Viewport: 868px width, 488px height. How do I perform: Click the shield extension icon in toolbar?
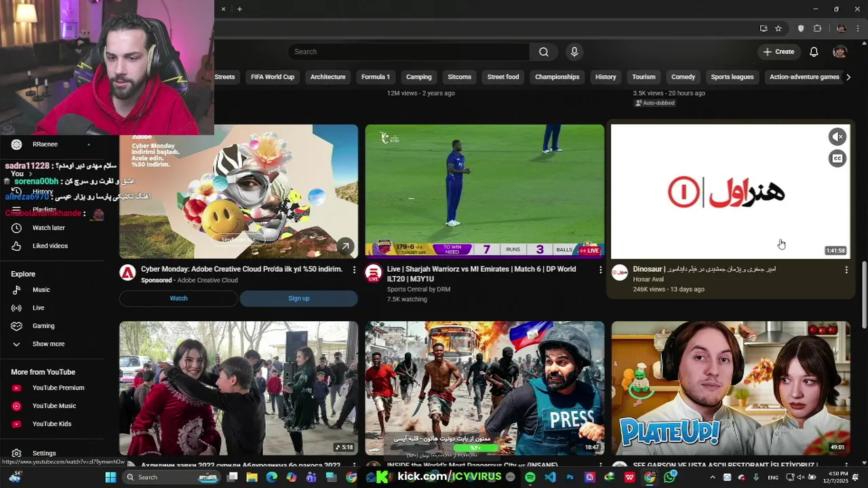point(801,28)
